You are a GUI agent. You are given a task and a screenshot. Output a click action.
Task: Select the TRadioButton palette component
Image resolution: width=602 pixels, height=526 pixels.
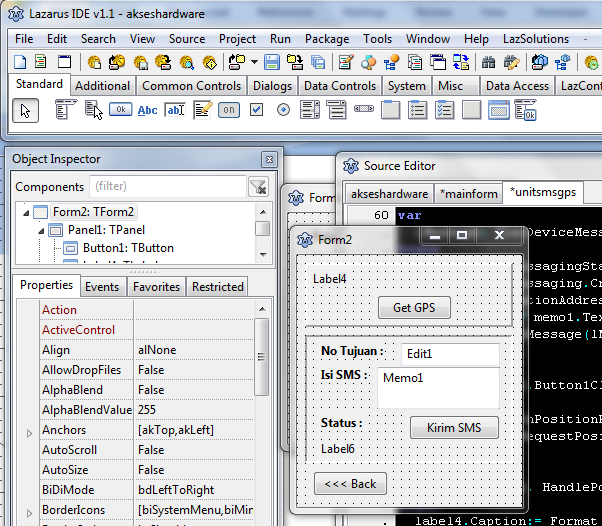pyautogui.click(x=283, y=110)
